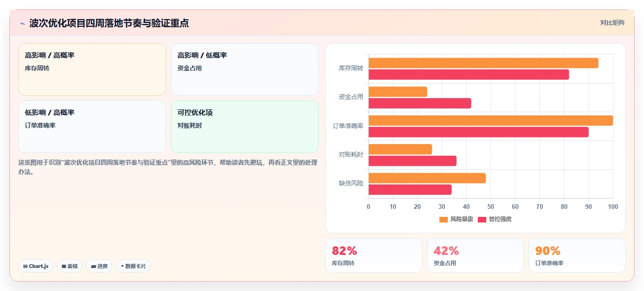
Task: Click the description paragraph starting 这张图用于识别
Action: (168, 167)
